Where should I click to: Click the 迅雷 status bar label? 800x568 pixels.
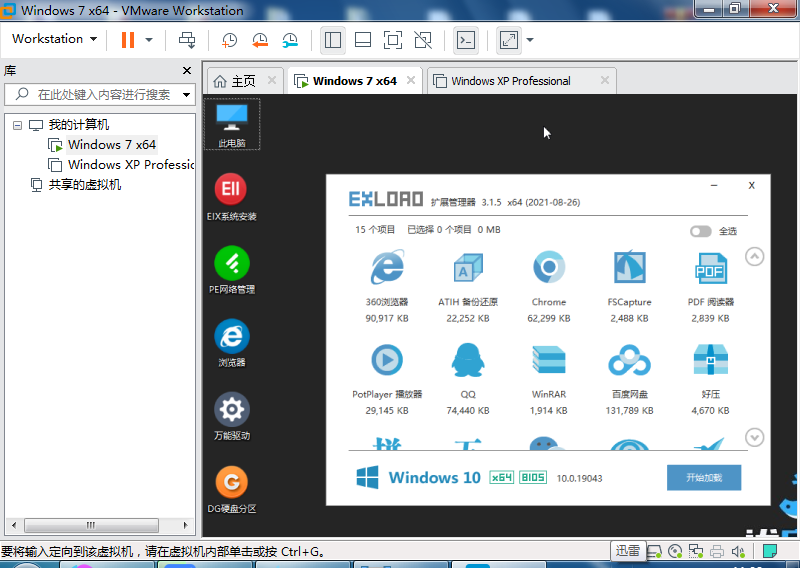point(628,551)
